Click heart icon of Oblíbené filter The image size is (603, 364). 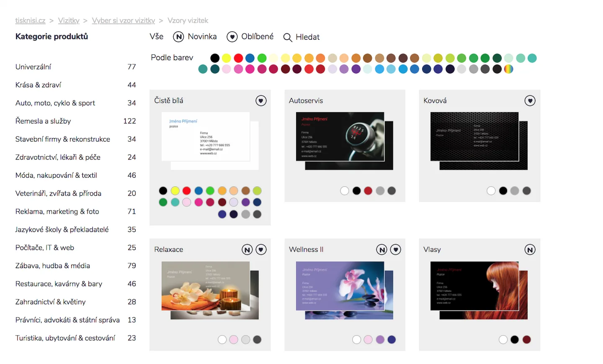coord(232,37)
